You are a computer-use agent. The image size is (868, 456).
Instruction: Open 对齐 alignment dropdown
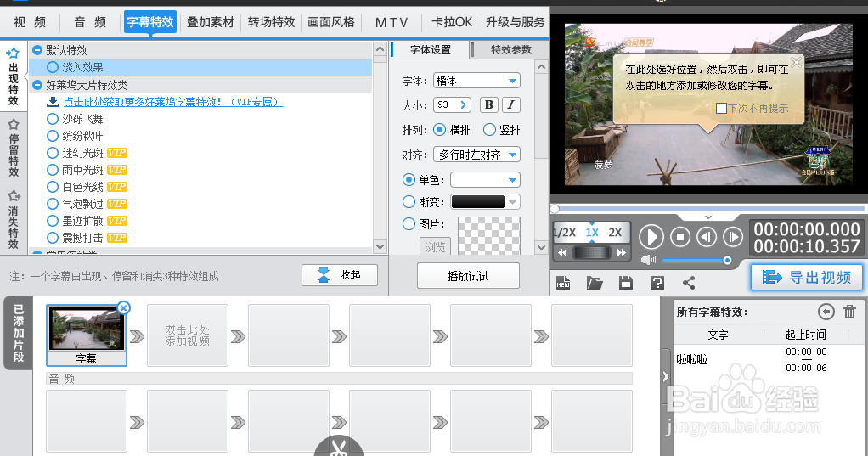(476, 155)
